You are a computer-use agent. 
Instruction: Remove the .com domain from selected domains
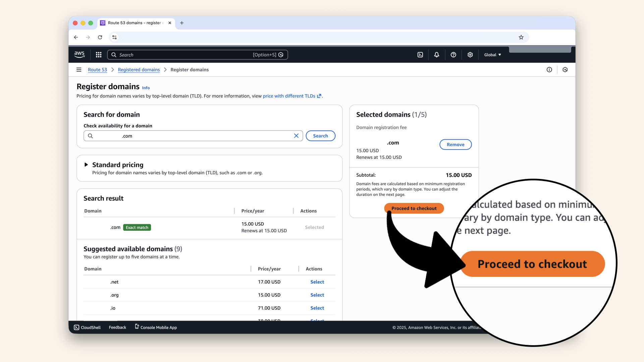[x=455, y=144]
